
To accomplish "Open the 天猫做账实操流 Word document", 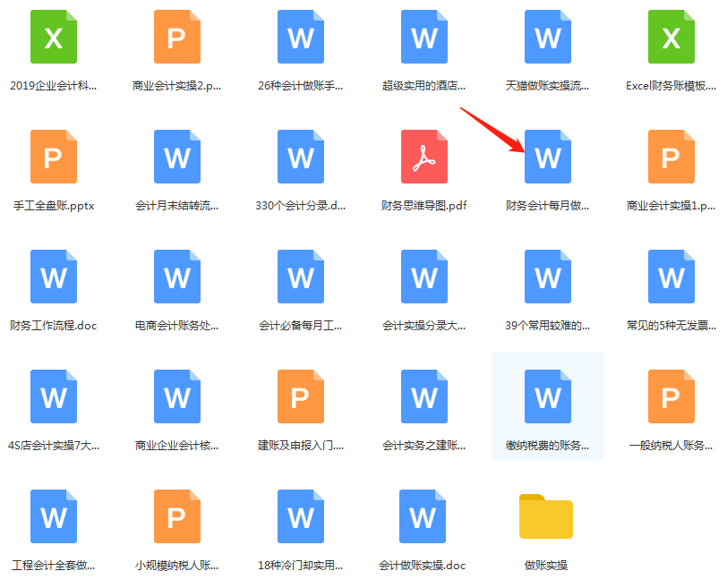I will point(547,38).
